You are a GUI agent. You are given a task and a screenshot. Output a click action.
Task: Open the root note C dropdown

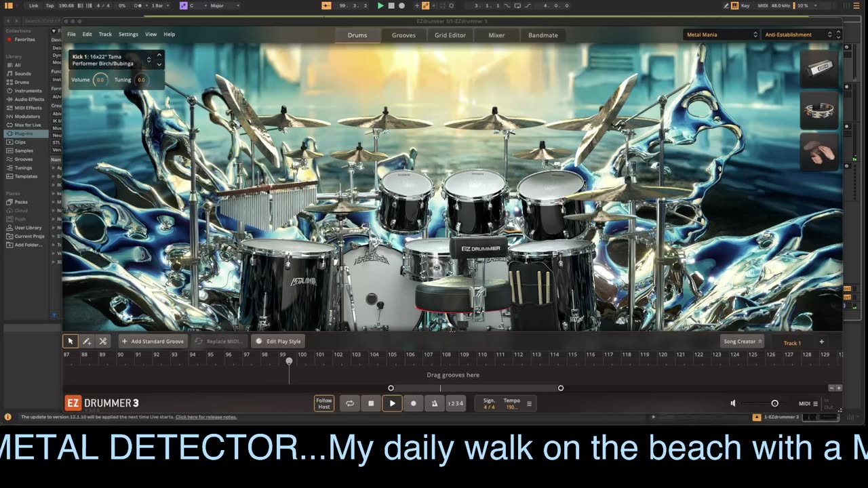(x=197, y=5)
